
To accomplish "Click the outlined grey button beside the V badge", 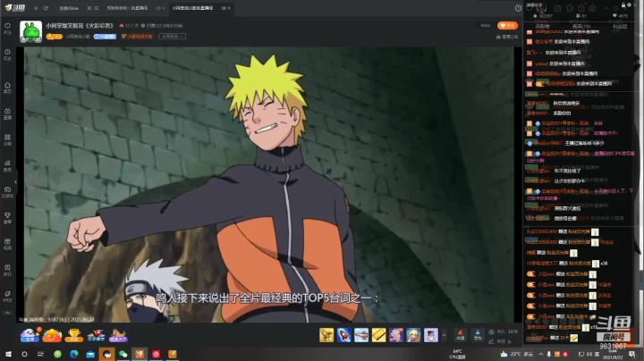I will (172, 37).
